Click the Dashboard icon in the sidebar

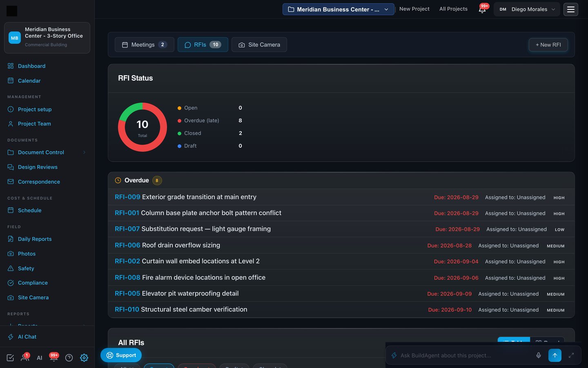[11, 66]
